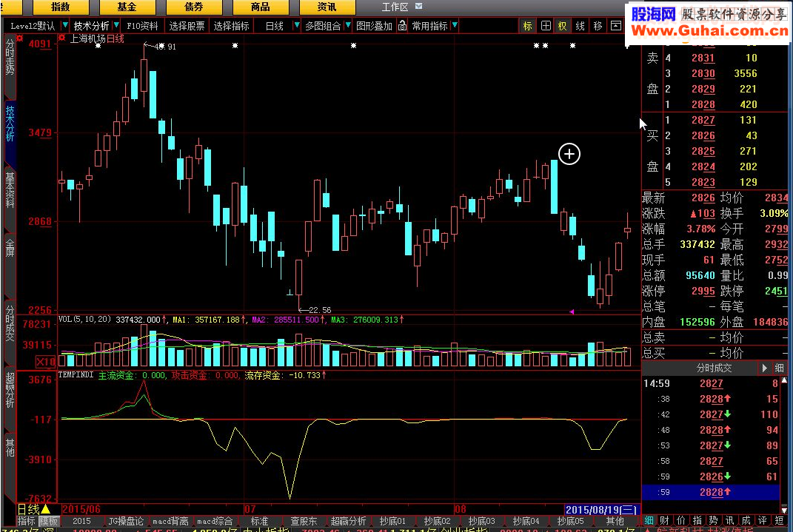Click 图形叠加 in the toolbar

click(374, 26)
